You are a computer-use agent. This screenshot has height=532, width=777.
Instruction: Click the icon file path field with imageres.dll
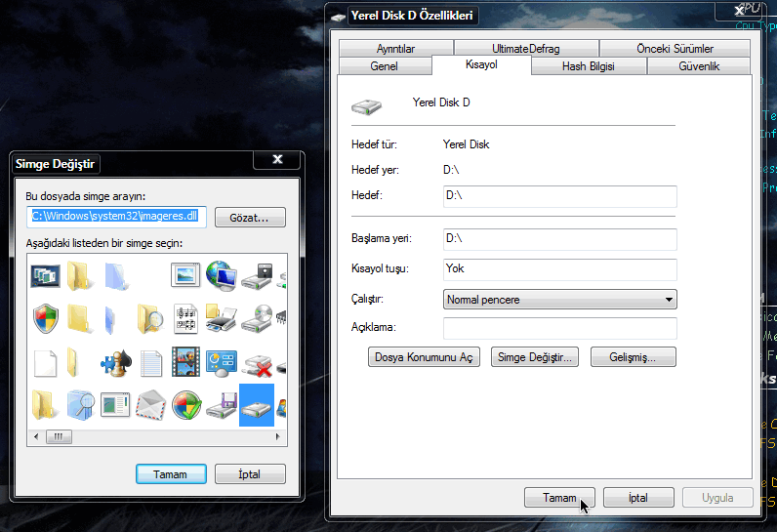click(116, 217)
